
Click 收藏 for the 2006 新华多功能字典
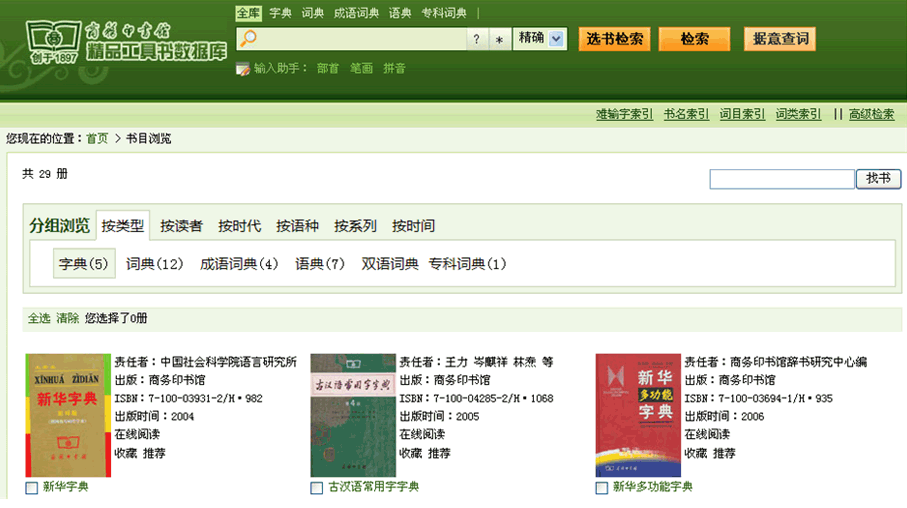(x=696, y=454)
